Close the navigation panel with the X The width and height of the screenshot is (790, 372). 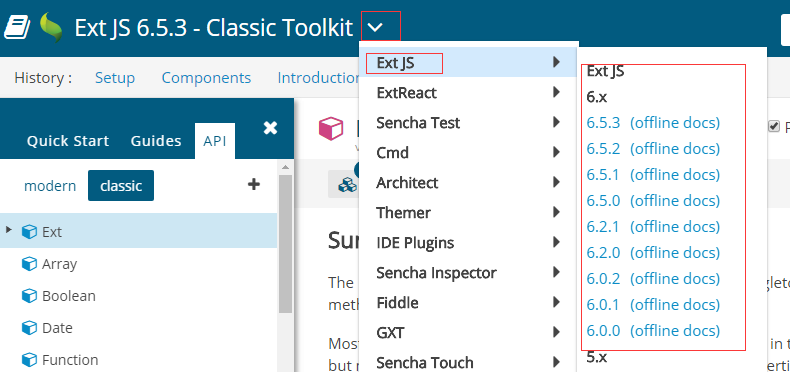point(271,128)
